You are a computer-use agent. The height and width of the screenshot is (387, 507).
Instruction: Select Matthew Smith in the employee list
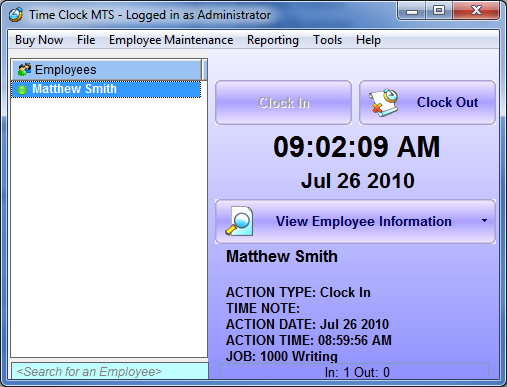point(106,89)
